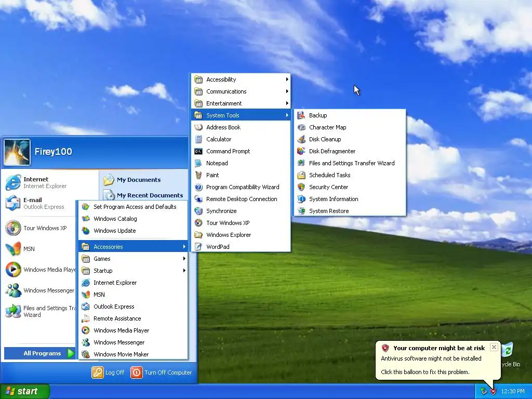
Task: Click the Firey100 user picture
Action: point(17,152)
